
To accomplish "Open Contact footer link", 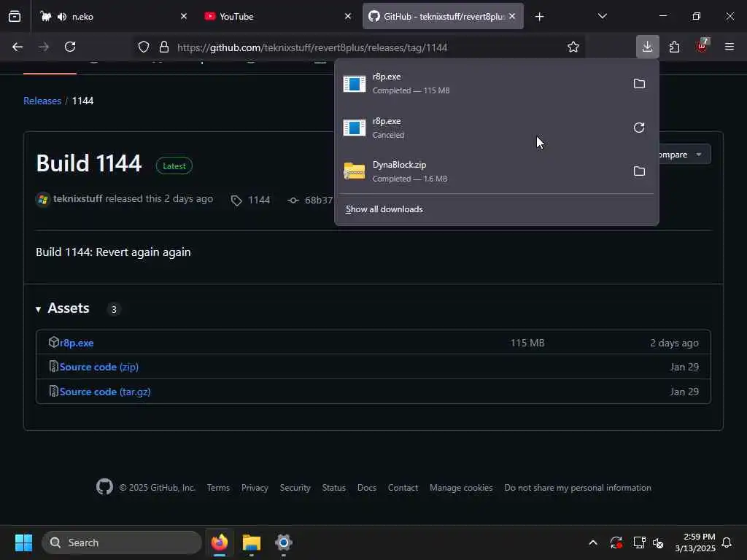I will pos(403,488).
